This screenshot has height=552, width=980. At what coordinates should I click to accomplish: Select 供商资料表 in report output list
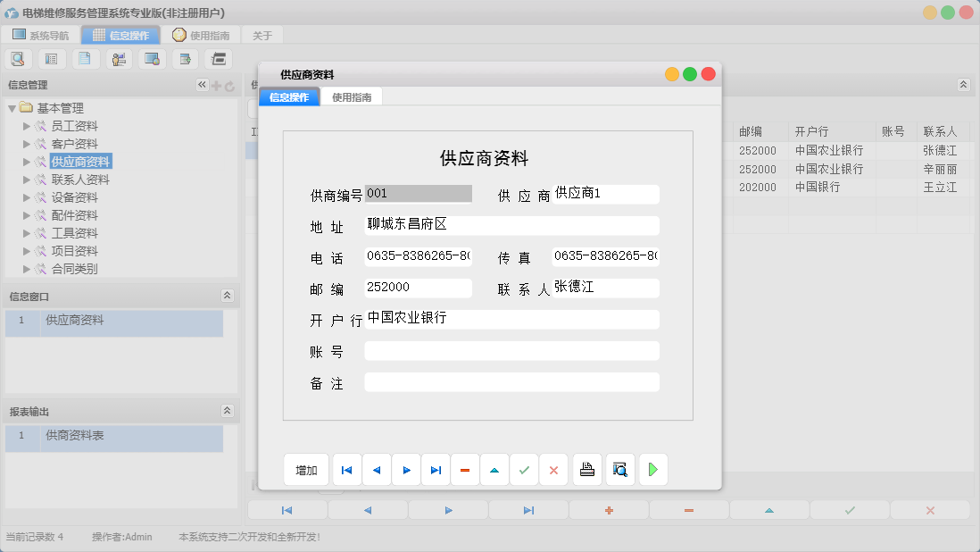(75, 435)
